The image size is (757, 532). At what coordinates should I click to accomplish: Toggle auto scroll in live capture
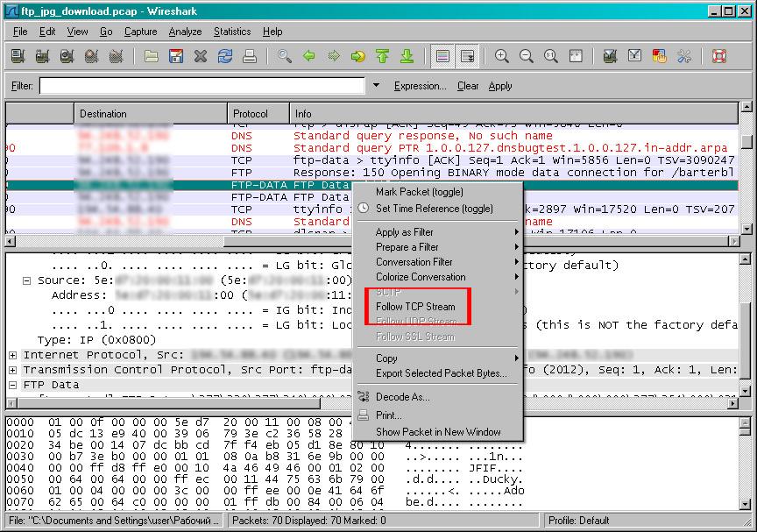pyautogui.click(x=467, y=56)
